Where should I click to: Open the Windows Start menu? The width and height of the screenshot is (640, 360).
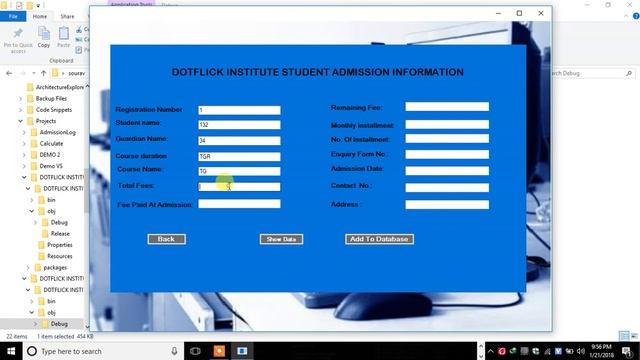[11, 351]
